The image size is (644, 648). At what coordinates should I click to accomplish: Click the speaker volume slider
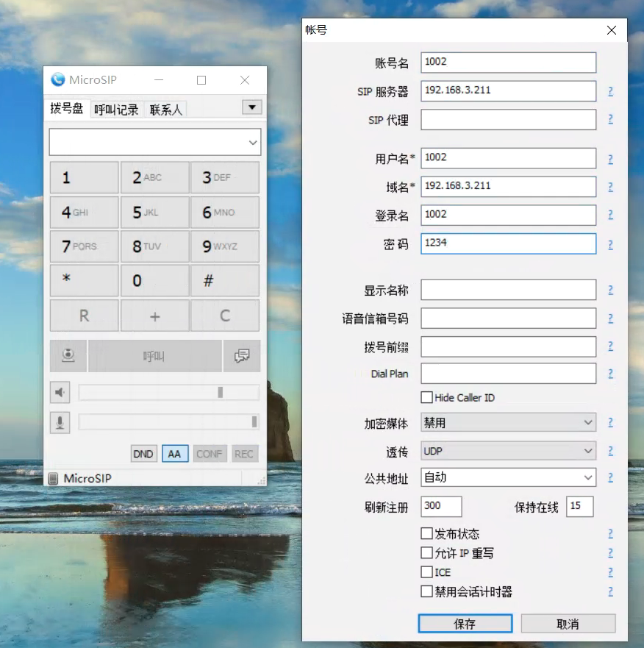[x=168, y=393]
